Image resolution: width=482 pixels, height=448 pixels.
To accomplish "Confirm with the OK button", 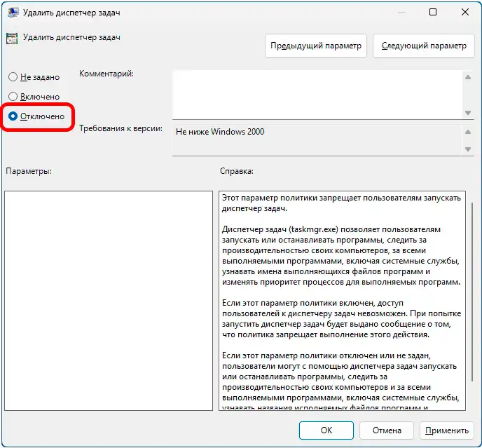I will pos(326,430).
